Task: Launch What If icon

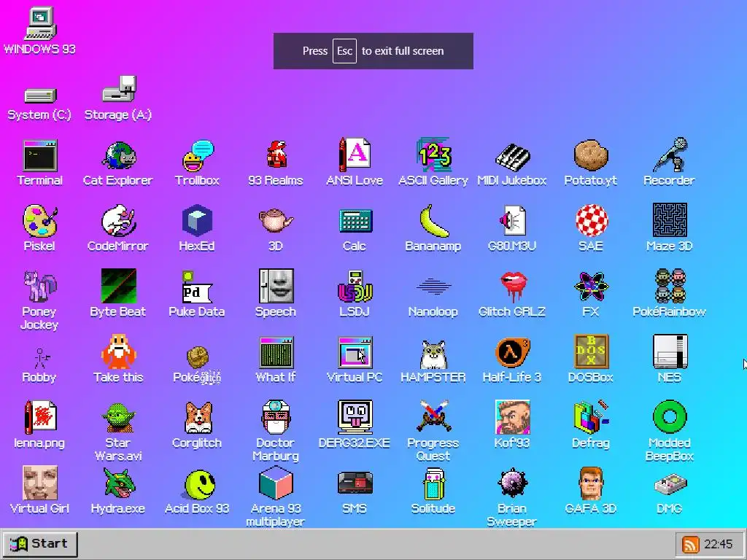Action: [276, 352]
